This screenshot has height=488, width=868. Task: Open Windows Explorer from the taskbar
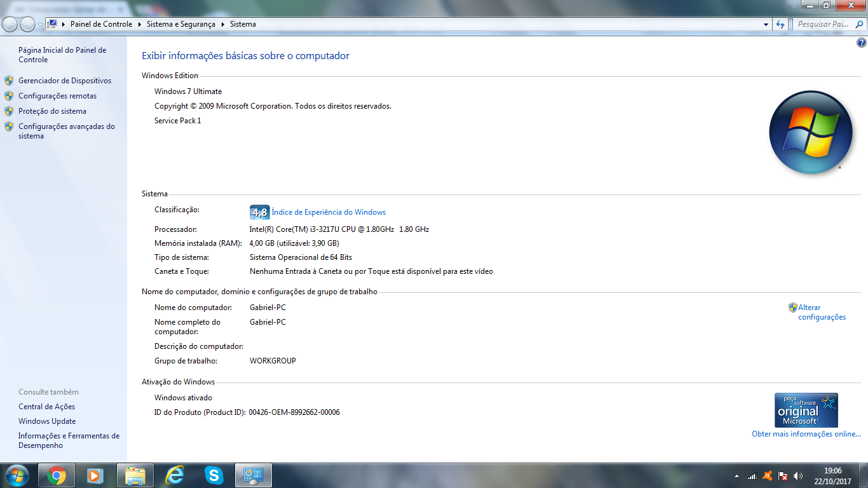pyautogui.click(x=135, y=475)
